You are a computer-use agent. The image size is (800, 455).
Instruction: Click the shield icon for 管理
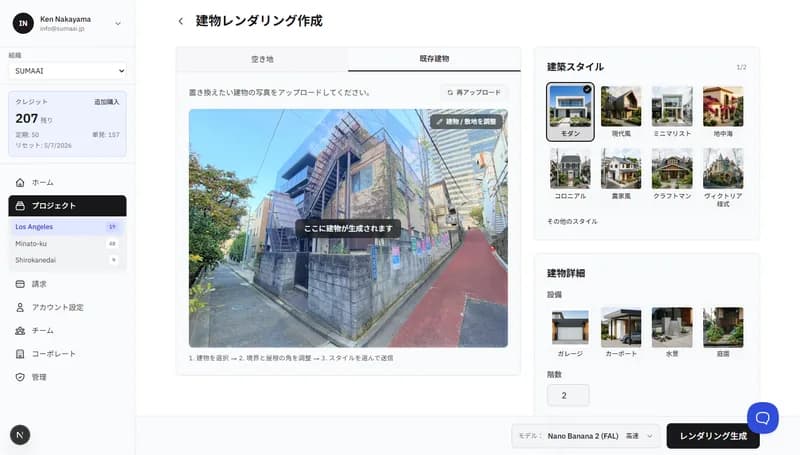(20, 377)
